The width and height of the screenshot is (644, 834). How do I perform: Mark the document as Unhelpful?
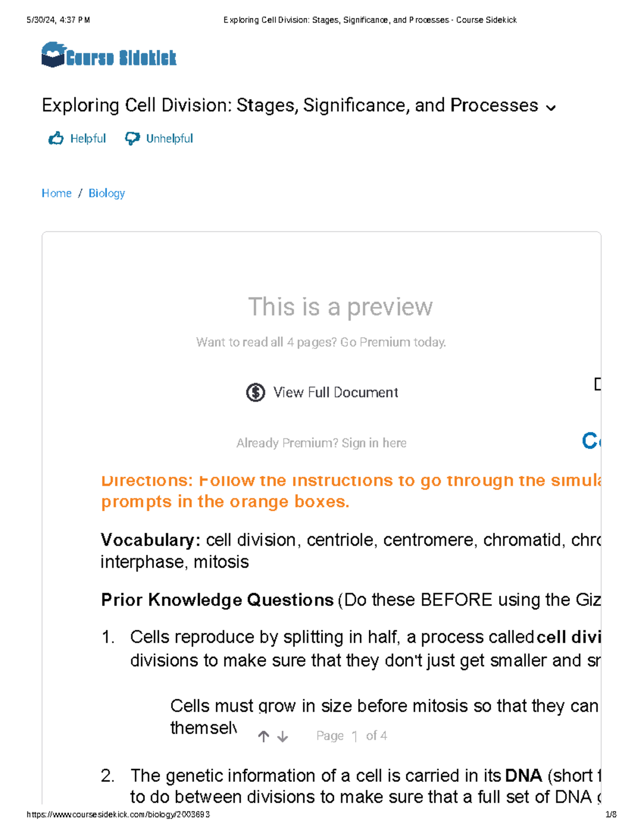click(x=158, y=138)
